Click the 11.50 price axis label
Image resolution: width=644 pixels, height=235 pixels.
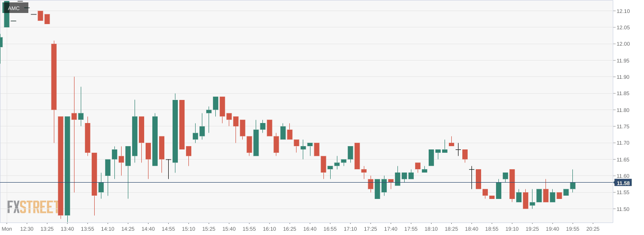pos(623,209)
